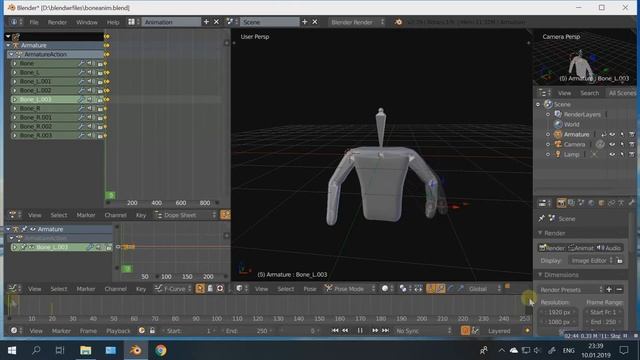Delete the Animation screen layout
Viewport: 640px width, 360px height.
[216, 22]
